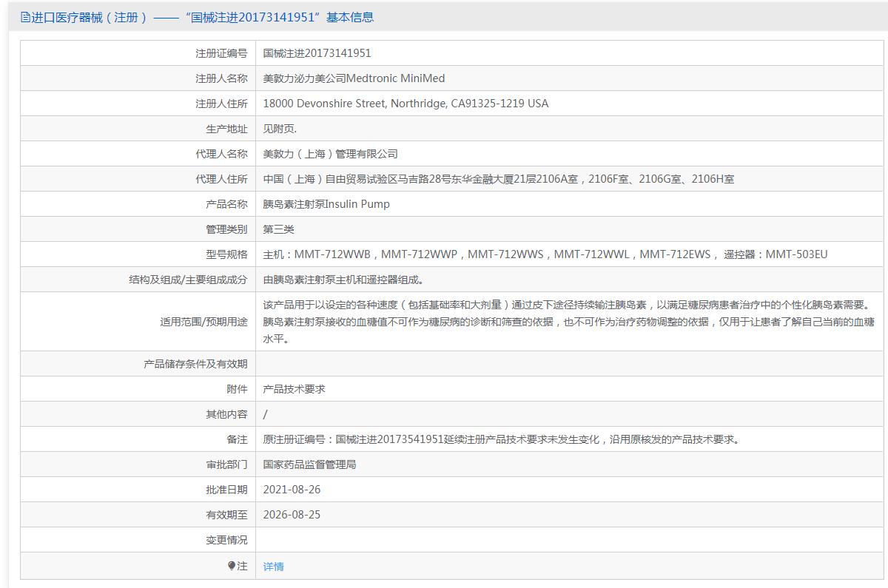Viewport: 888px width, 588px height.
Task: Select model specification text starting 主机：MMT-712WWB
Action: point(545,254)
